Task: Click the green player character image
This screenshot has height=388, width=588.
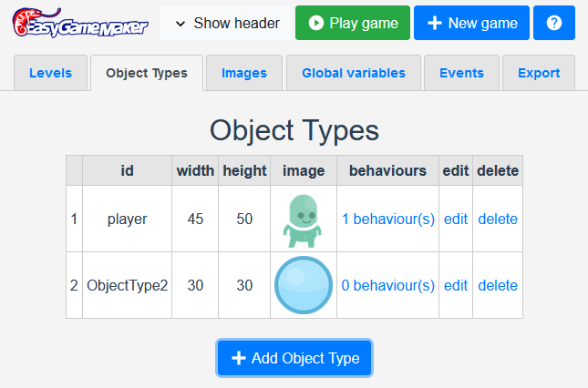Action: click(304, 220)
